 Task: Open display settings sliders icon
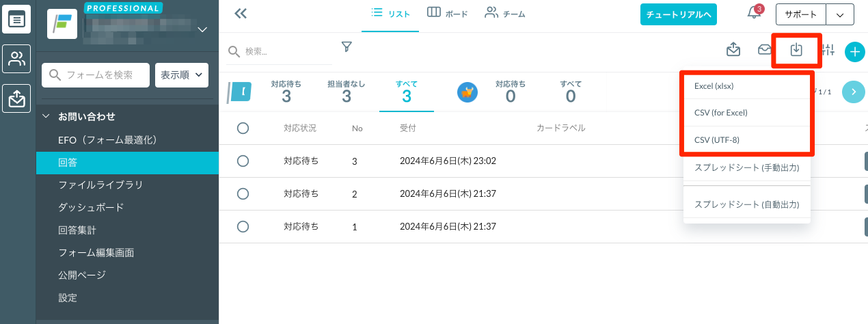tap(828, 50)
